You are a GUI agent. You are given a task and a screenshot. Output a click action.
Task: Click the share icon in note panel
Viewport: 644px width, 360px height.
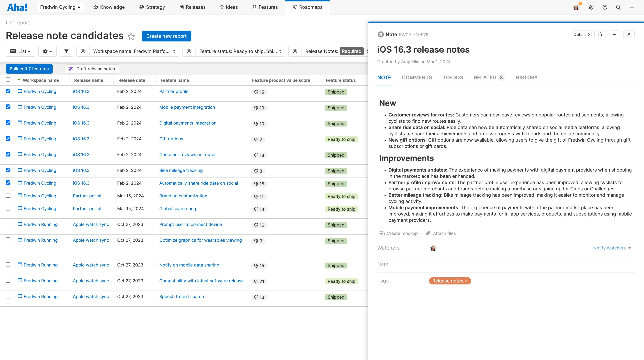[x=600, y=34]
